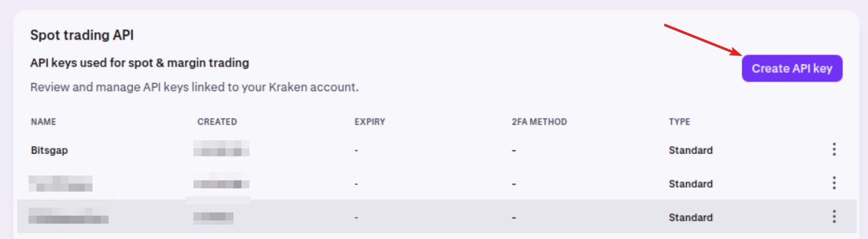Open three-dot menu in the second key row

[834, 183]
